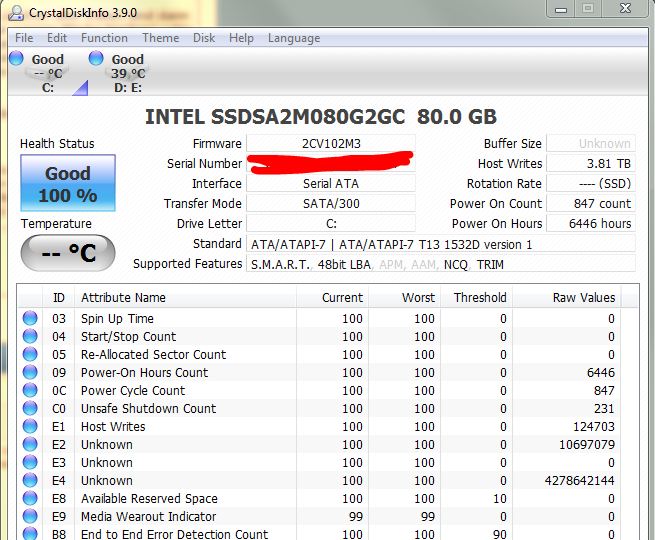Click the ID column header

coord(59,297)
